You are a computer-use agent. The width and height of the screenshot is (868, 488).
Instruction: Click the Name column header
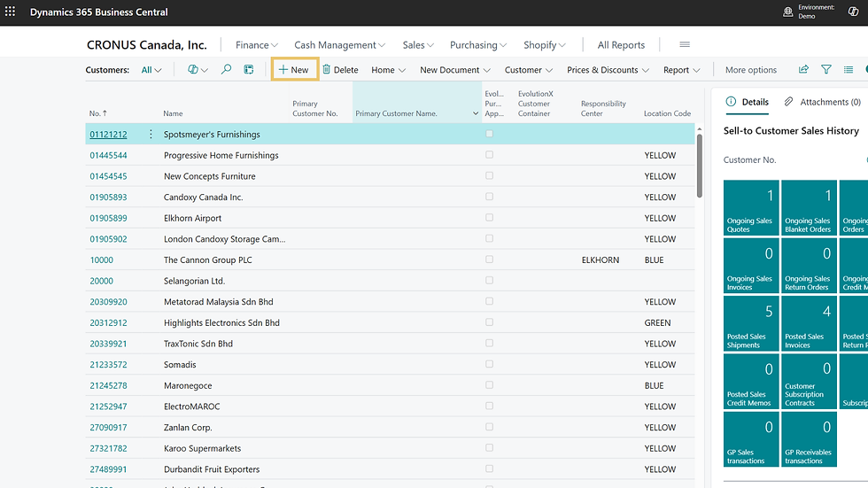point(173,113)
